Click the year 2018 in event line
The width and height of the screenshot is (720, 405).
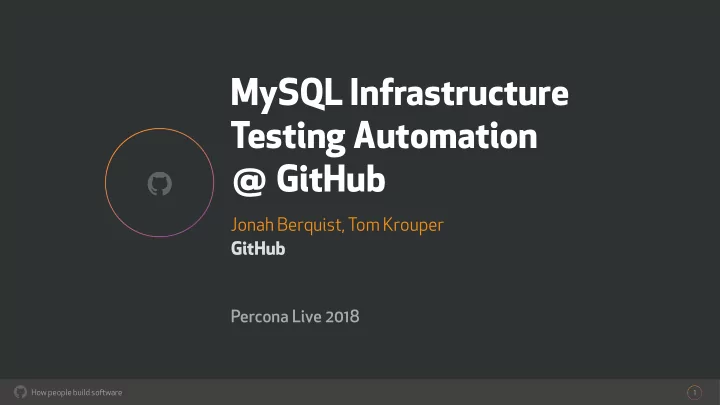click(x=343, y=316)
